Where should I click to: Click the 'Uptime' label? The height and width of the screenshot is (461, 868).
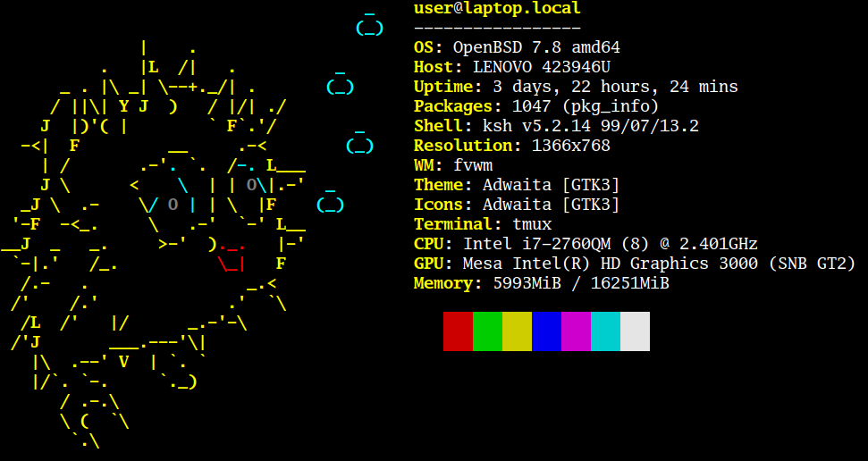tap(443, 87)
